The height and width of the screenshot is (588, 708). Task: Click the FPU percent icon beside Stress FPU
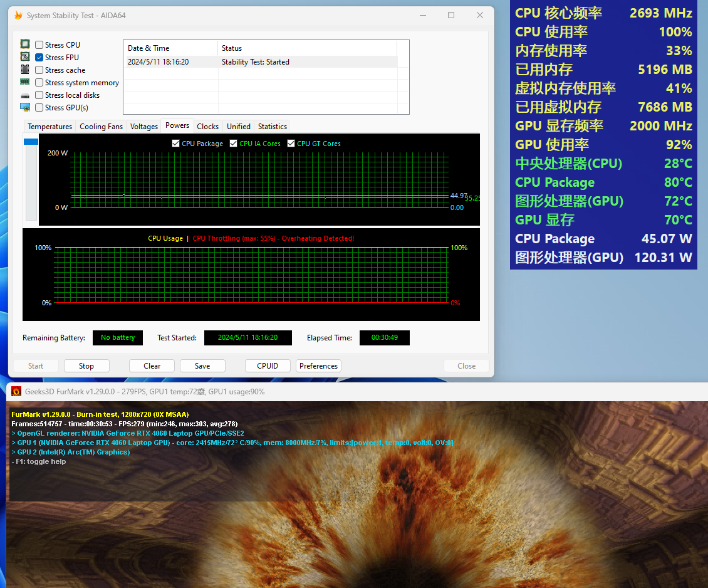point(25,57)
